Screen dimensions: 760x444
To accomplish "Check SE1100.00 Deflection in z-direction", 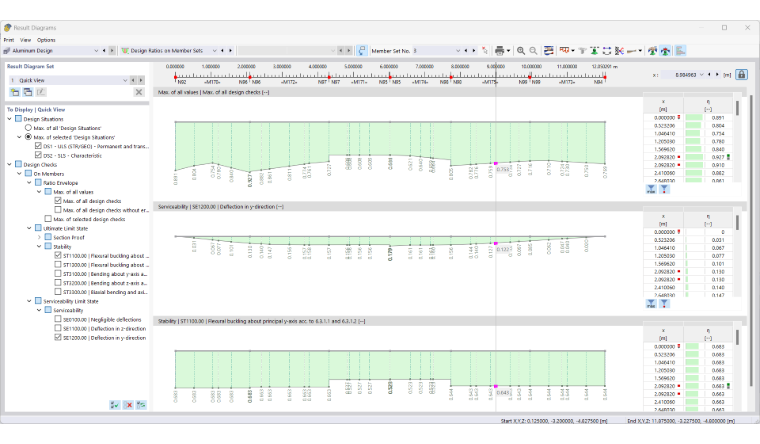I will 58,329.
